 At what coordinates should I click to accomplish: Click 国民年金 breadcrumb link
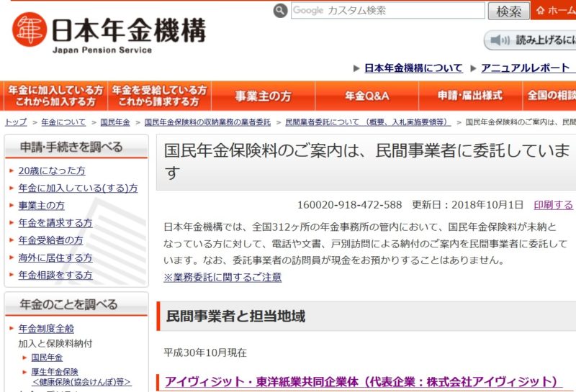tap(115, 122)
